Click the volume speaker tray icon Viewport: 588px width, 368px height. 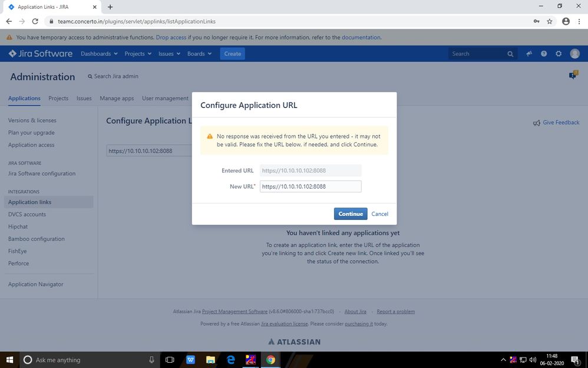coord(533,360)
